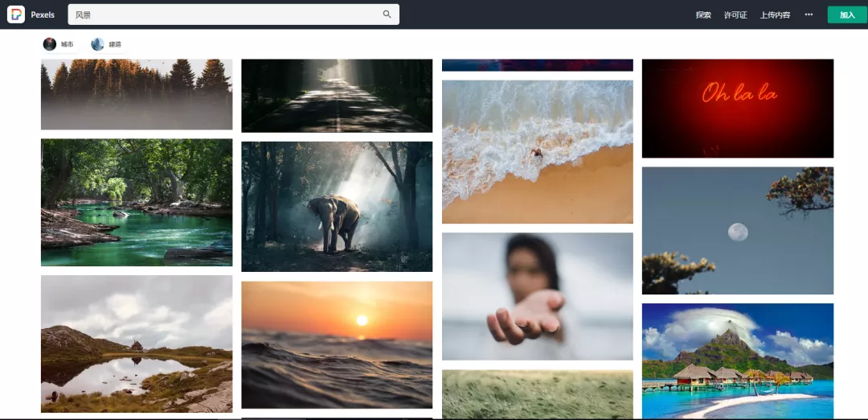868x420 pixels.
Task: Open the elephant in forest photo
Action: 337,207
